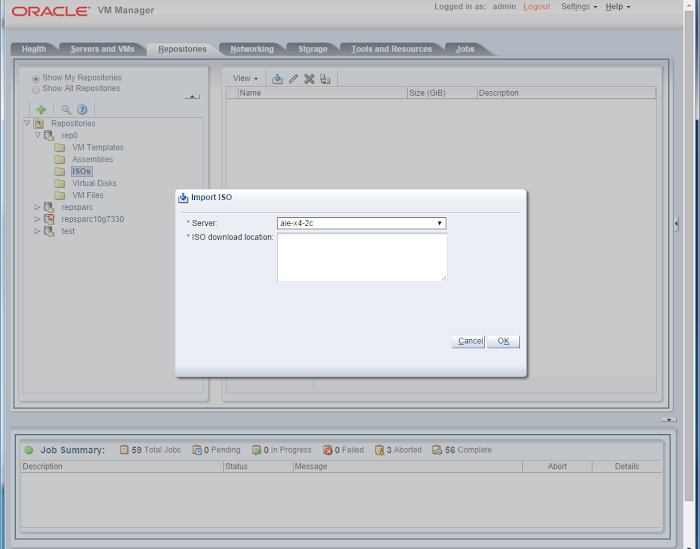Click the Edit pencil toolbar icon

click(293, 79)
